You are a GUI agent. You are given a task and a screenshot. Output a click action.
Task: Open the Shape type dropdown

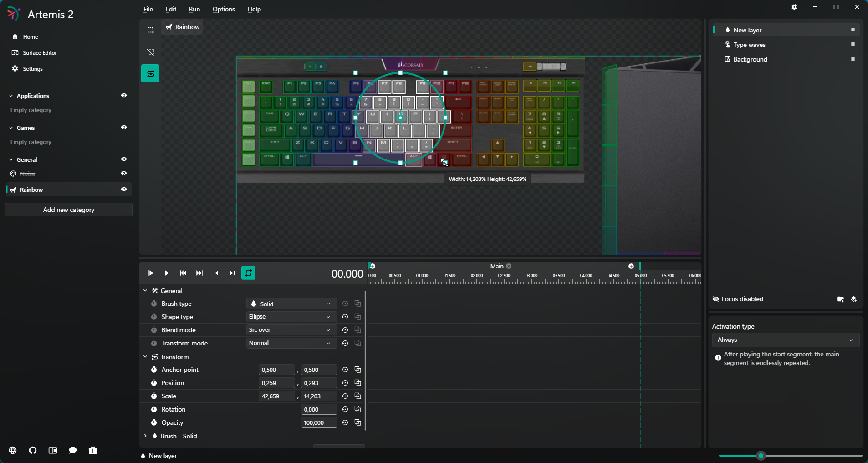pos(291,317)
